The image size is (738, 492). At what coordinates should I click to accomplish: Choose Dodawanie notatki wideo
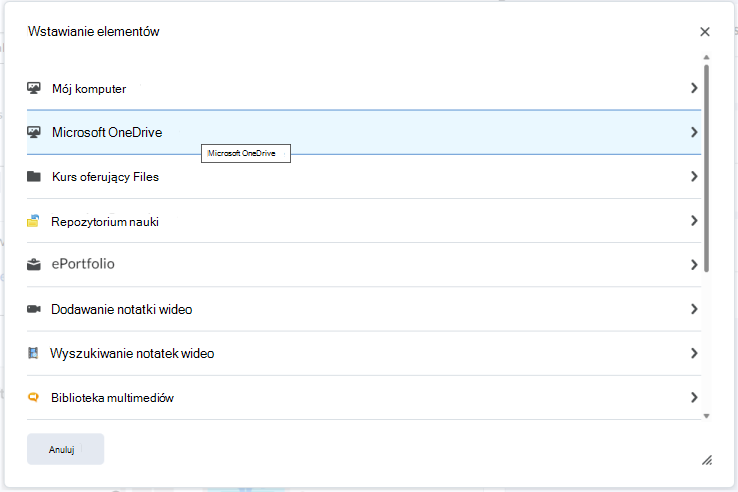click(364, 309)
